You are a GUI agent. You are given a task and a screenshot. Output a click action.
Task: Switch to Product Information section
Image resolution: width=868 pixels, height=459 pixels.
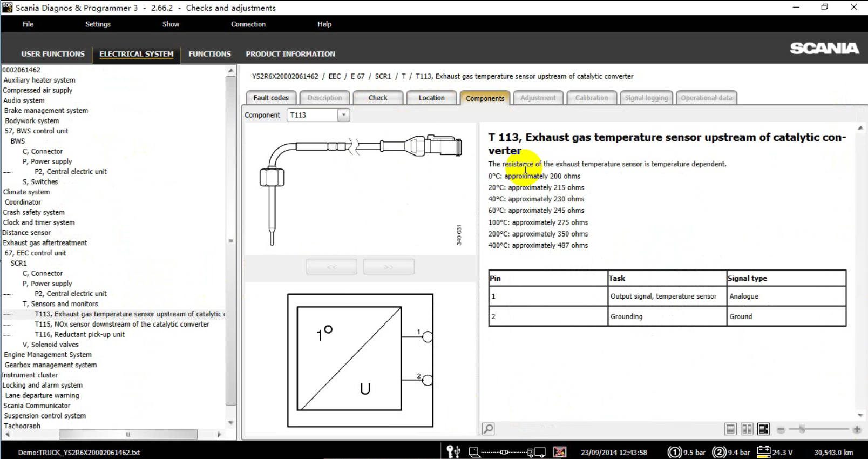(x=290, y=54)
